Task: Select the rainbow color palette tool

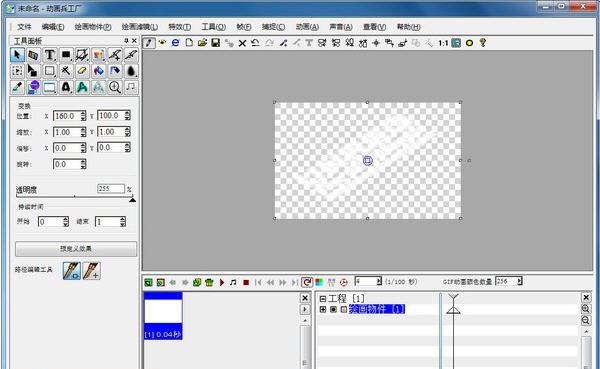Action: 33,55
